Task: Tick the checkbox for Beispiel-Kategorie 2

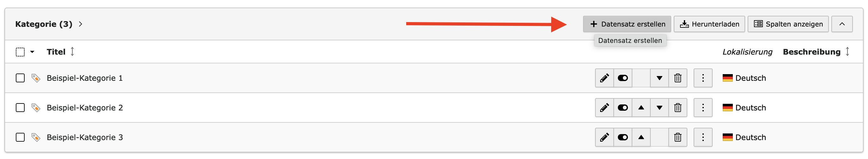Action: [20, 108]
